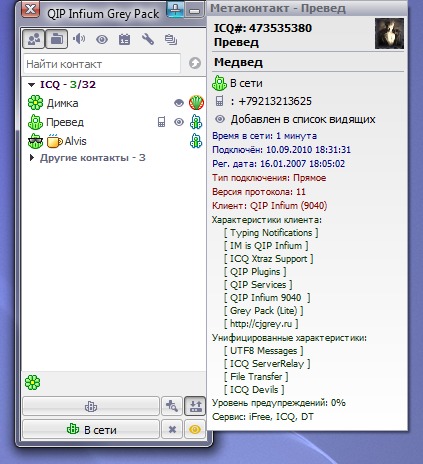Screen dimensions: 423x464
Task: Click the add/search contact magnifier button
Action: (172, 406)
